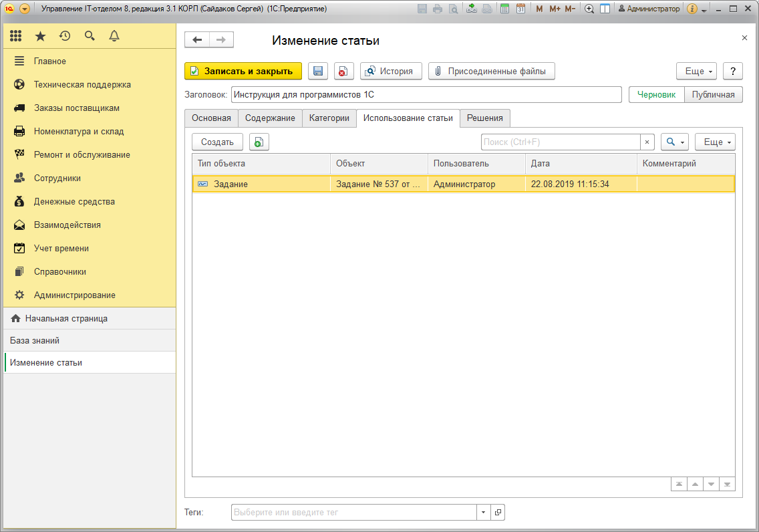Screen dimensions: 759x532
Task: Clear the search field with X
Action: (x=647, y=142)
